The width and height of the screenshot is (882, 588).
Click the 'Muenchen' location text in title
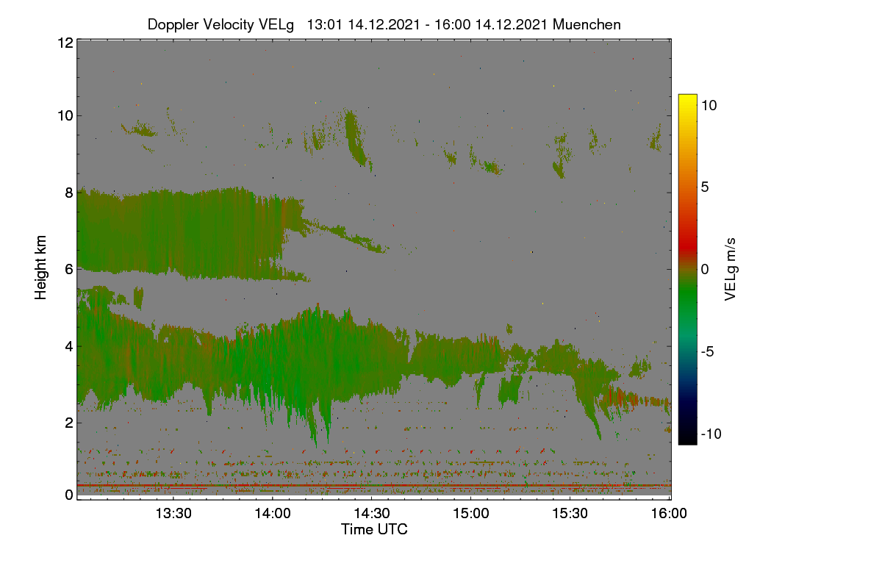coord(587,24)
